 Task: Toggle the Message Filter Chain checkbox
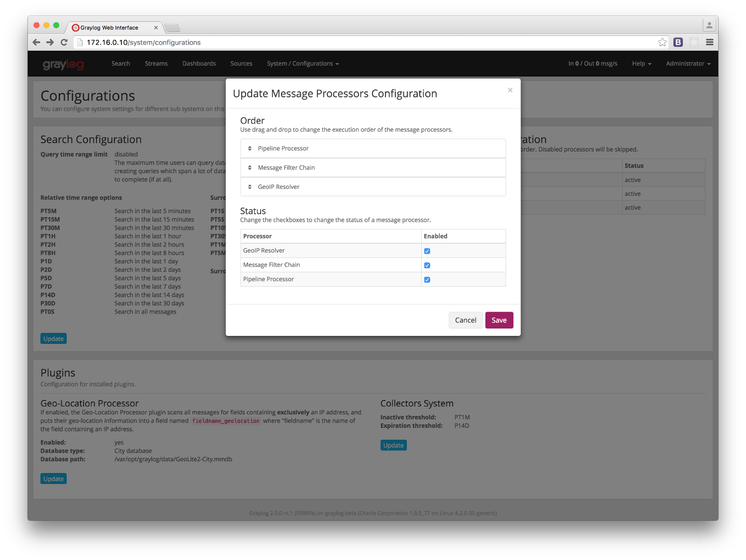427,265
